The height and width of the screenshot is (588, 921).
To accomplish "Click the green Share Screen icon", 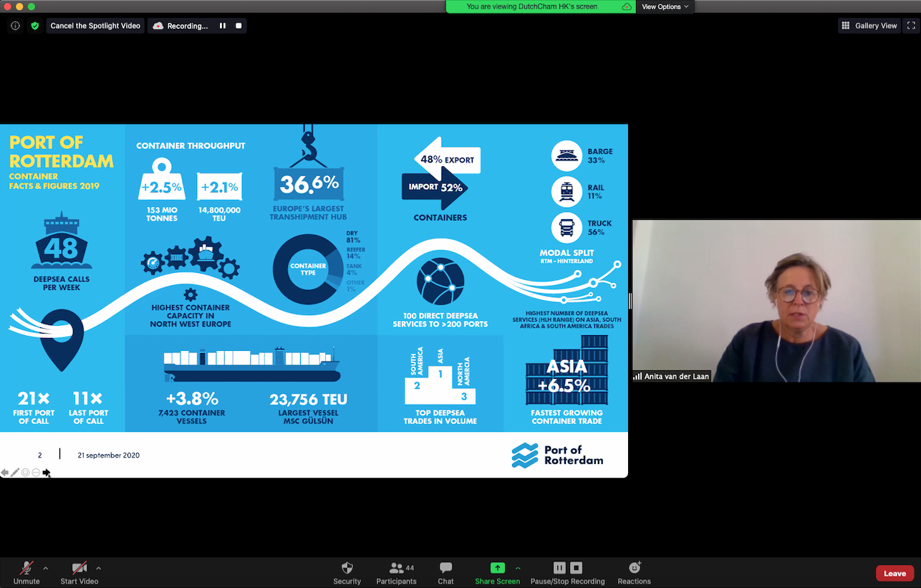I will 497,568.
